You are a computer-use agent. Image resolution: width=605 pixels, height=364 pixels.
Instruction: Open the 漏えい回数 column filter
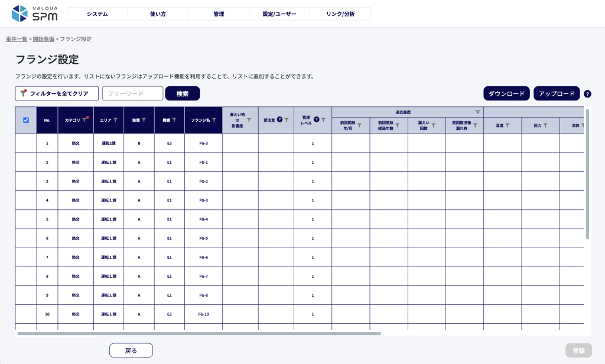point(434,125)
